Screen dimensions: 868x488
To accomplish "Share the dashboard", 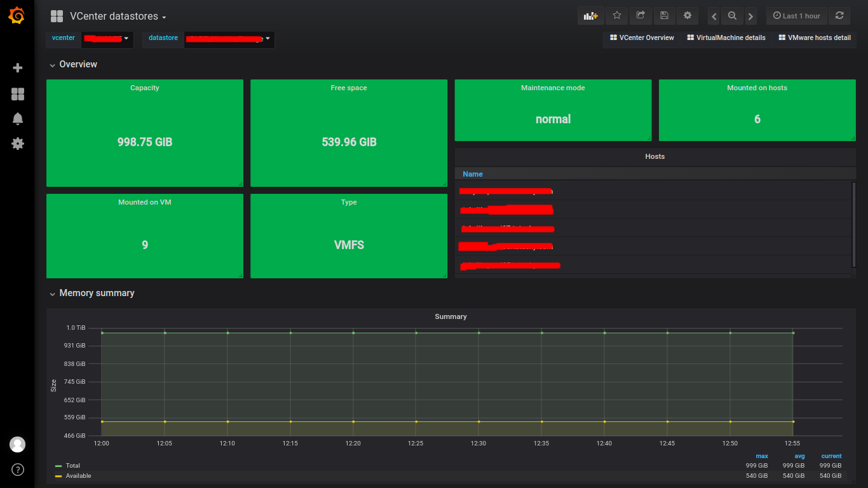I will [x=641, y=16].
